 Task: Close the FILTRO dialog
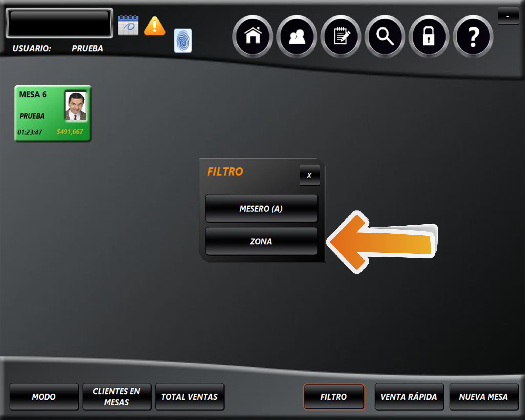click(310, 175)
